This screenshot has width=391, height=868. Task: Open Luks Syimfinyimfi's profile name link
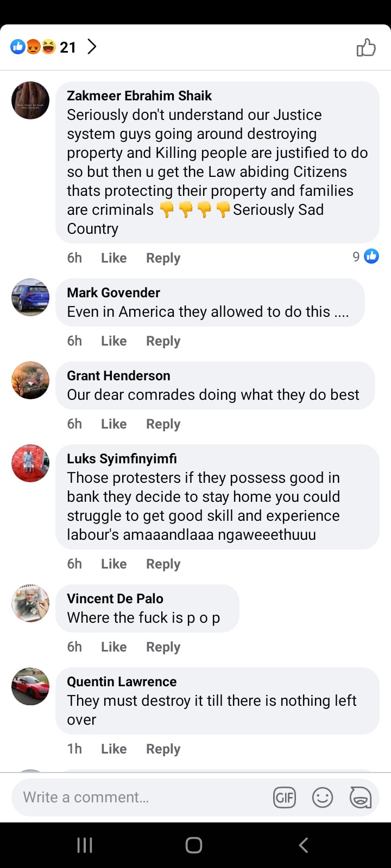(122, 458)
